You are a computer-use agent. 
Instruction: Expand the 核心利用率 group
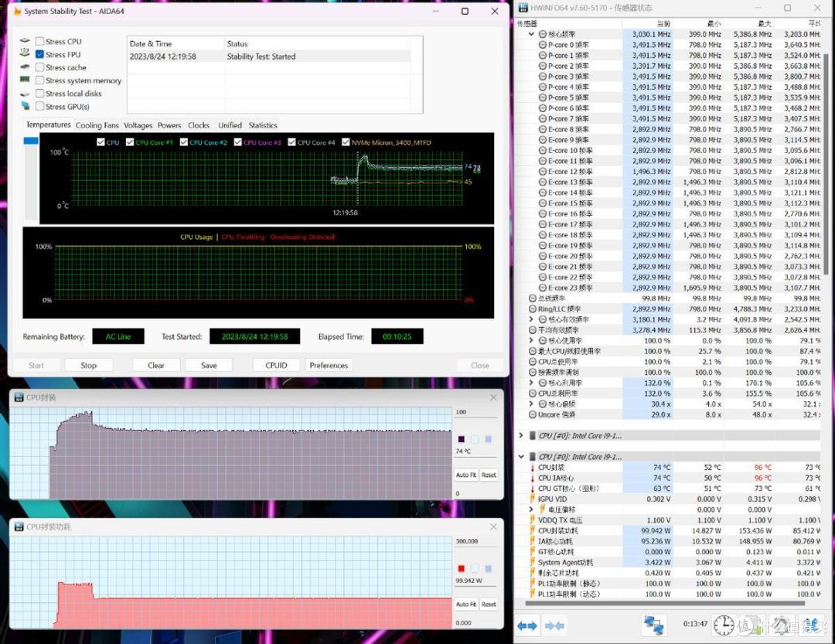tap(531, 383)
